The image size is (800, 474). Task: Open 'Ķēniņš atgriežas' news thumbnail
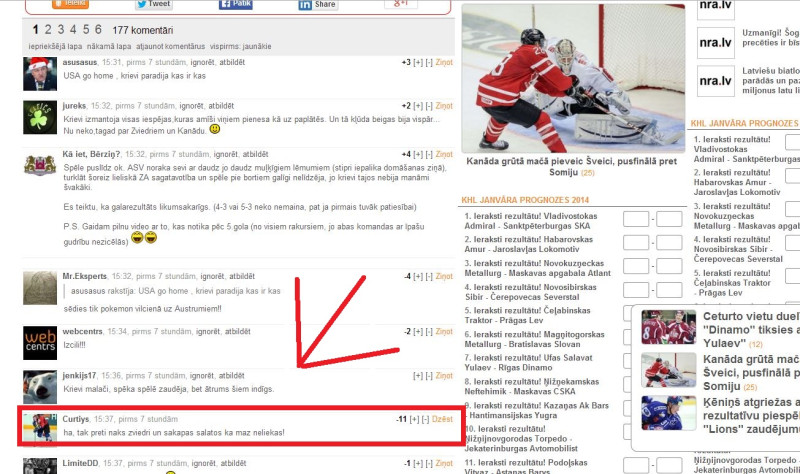pyautogui.click(x=668, y=413)
